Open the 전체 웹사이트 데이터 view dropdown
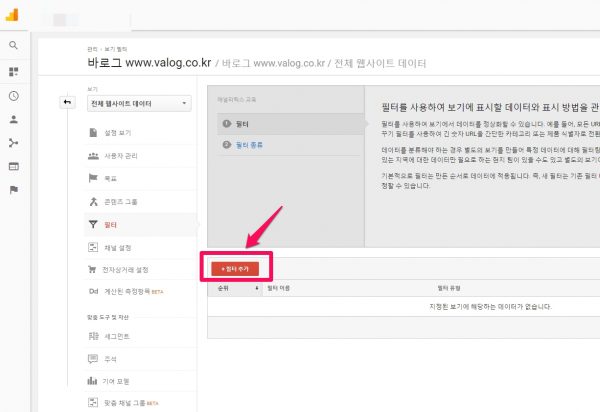This screenshot has width=600, height=412. pyautogui.click(x=139, y=103)
